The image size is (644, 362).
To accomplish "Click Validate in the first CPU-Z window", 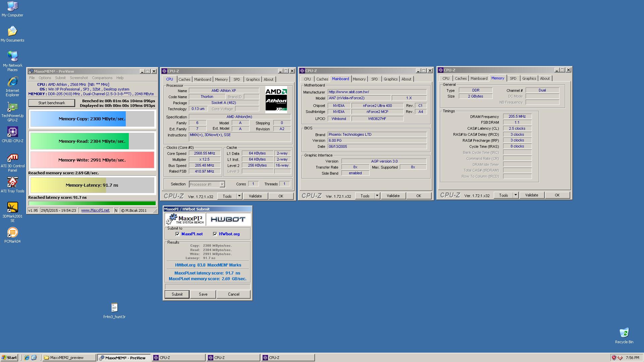I will tap(255, 196).
